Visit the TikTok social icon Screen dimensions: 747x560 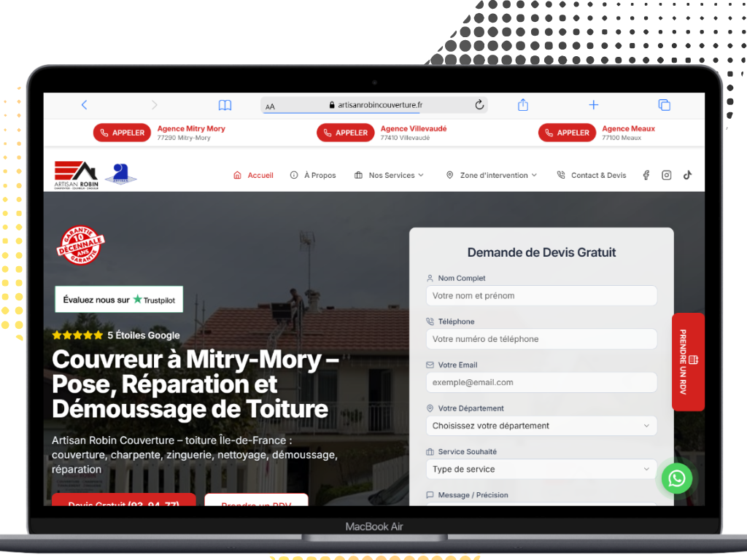tap(687, 175)
